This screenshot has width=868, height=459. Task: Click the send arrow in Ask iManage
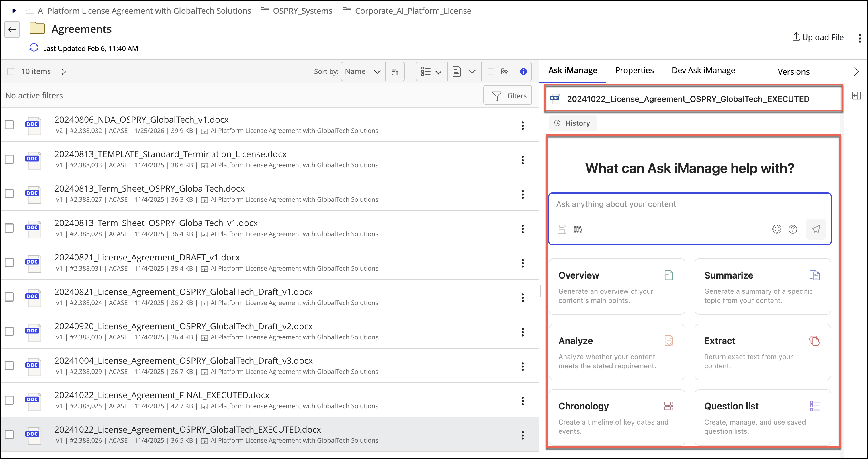tap(816, 229)
